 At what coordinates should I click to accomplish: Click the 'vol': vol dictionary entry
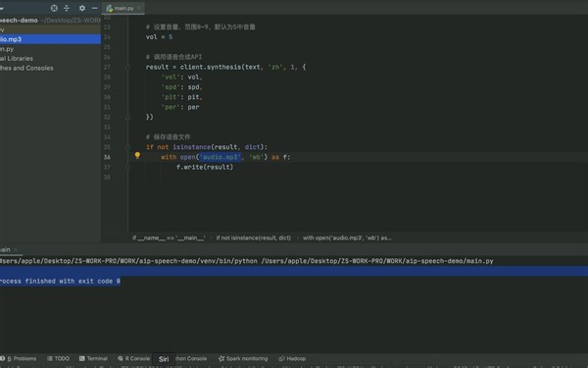coord(182,77)
